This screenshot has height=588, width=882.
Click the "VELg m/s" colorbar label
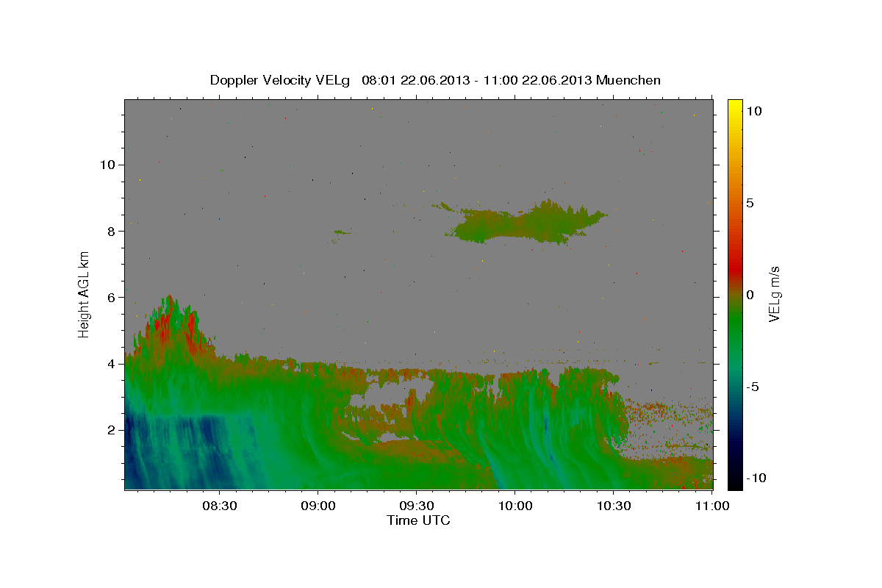point(774,293)
